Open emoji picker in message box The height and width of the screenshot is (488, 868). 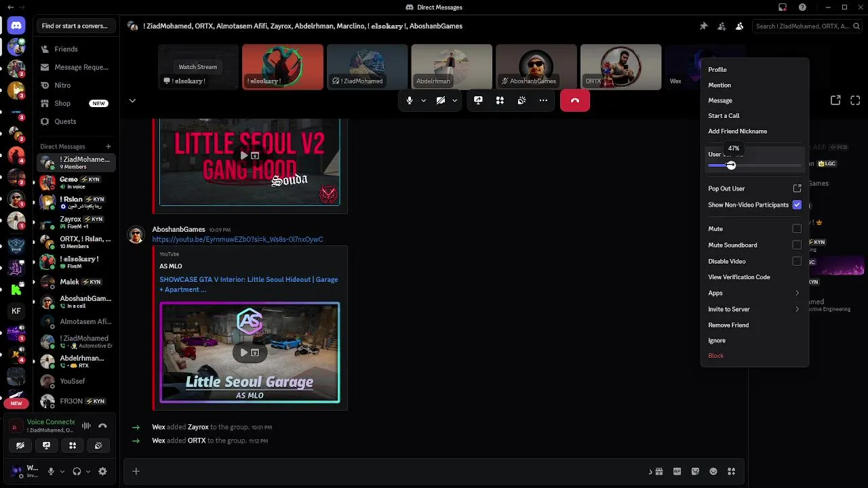click(x=713, y=471)
